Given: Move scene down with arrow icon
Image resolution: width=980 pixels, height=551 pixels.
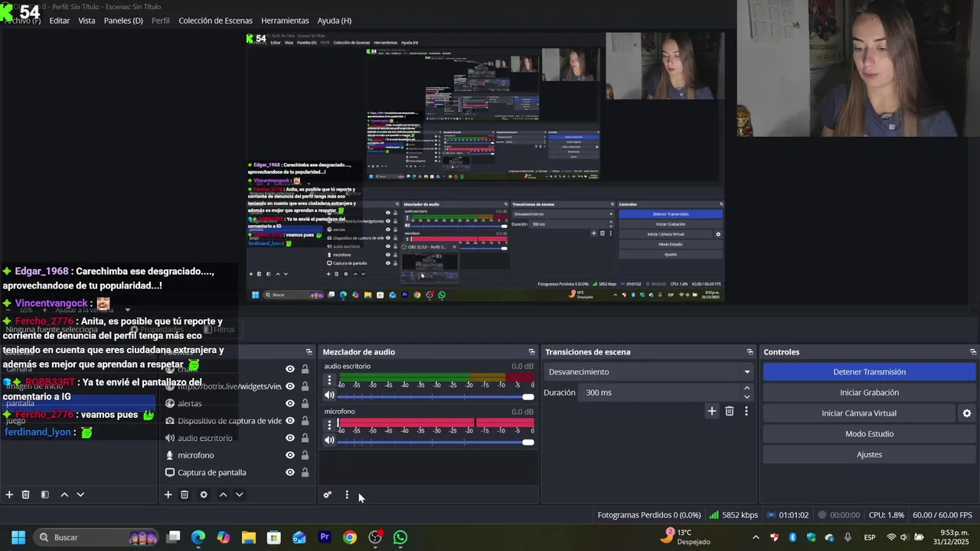Looking at the screenshot, I should (x=80, y=494).
